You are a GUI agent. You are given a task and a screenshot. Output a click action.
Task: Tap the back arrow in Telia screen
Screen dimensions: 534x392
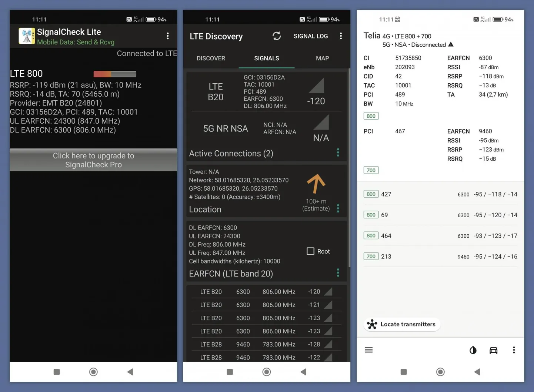[477, 372]
